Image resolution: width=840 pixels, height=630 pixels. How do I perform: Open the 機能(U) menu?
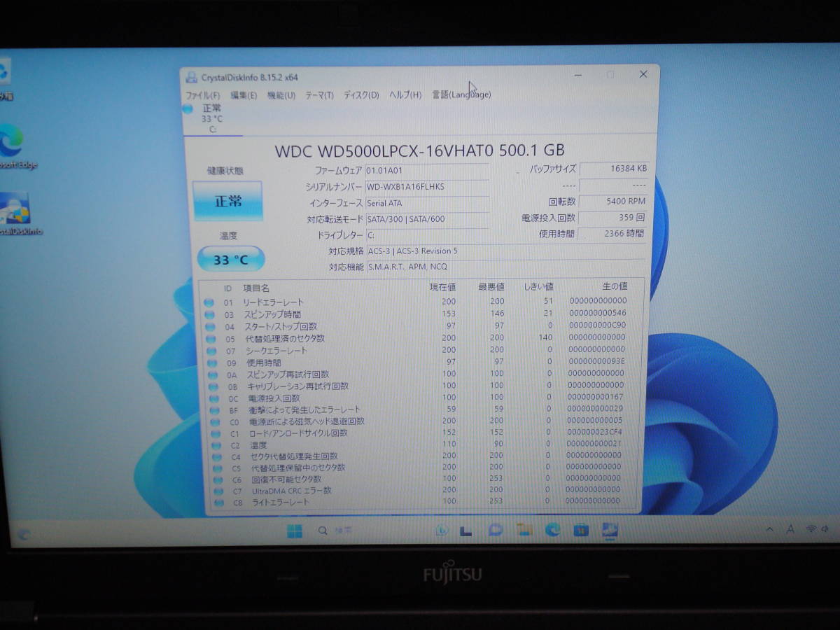pos(281,94)
